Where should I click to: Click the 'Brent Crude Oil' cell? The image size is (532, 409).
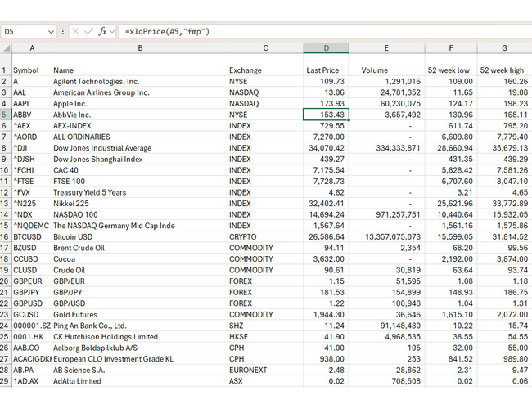point(140,248)
